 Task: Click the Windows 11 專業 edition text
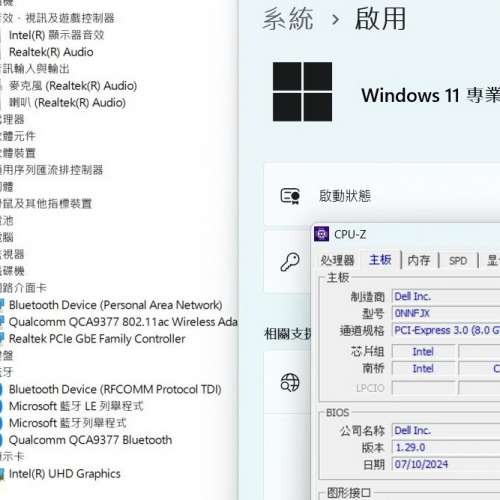(x=431, y=95)
